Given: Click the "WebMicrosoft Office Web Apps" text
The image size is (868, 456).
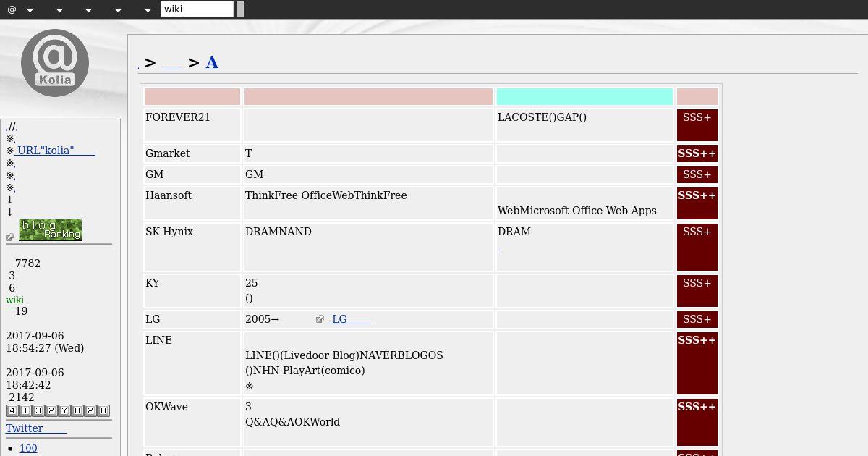Looking at the screenshot, I should click(x=577, y=211).
